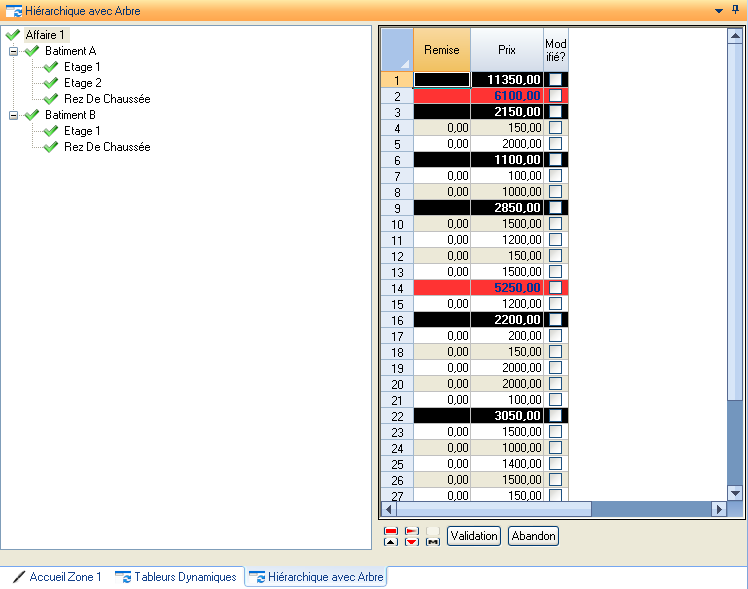Collapse the Batiment B tree node
Viewport: 748px width, 589px height.
pos(14,115)
